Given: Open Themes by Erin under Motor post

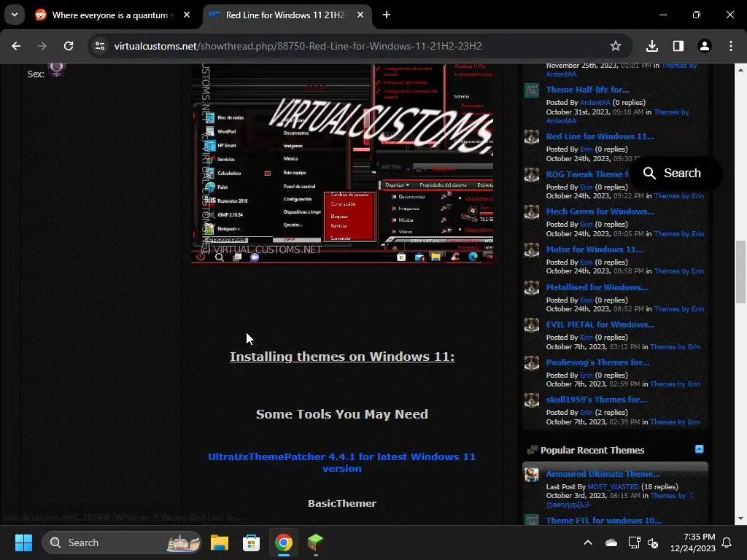Looking at the screenshot, I should pos(678,271).
